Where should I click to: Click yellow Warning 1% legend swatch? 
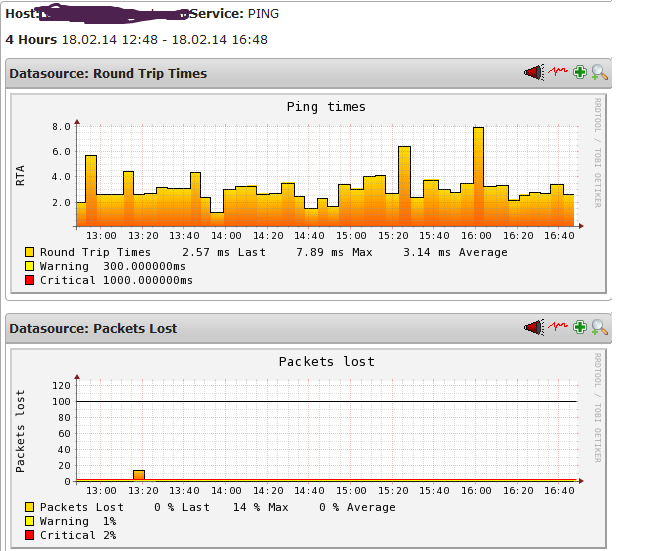pyautogui.click(x=30, y=522)
